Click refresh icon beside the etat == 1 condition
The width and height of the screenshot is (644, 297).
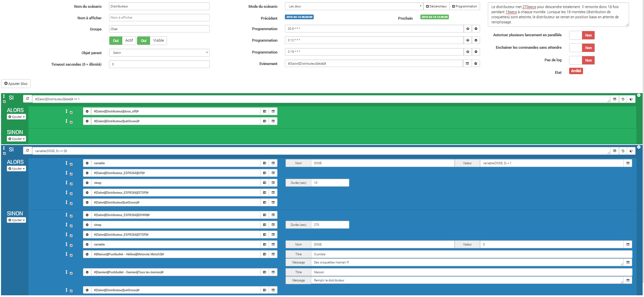click(27, 99)
